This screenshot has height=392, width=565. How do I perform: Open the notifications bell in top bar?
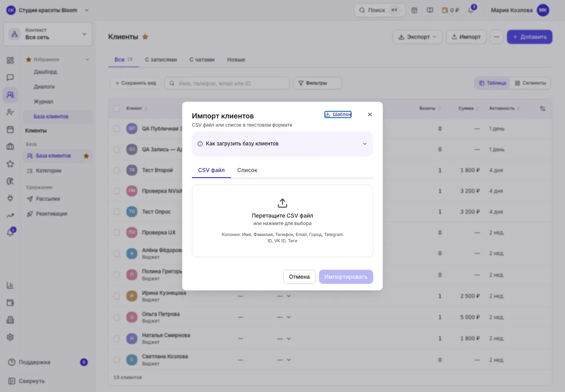tap(471, 10)
